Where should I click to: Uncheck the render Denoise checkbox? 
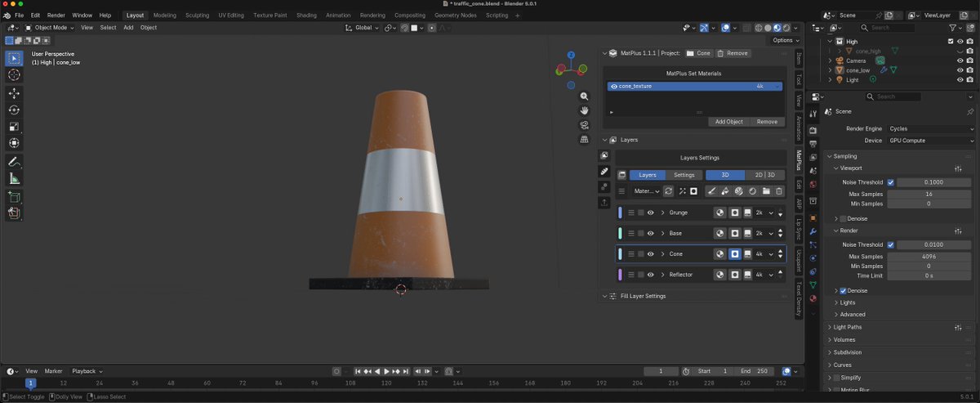click(x=843, y=291)
